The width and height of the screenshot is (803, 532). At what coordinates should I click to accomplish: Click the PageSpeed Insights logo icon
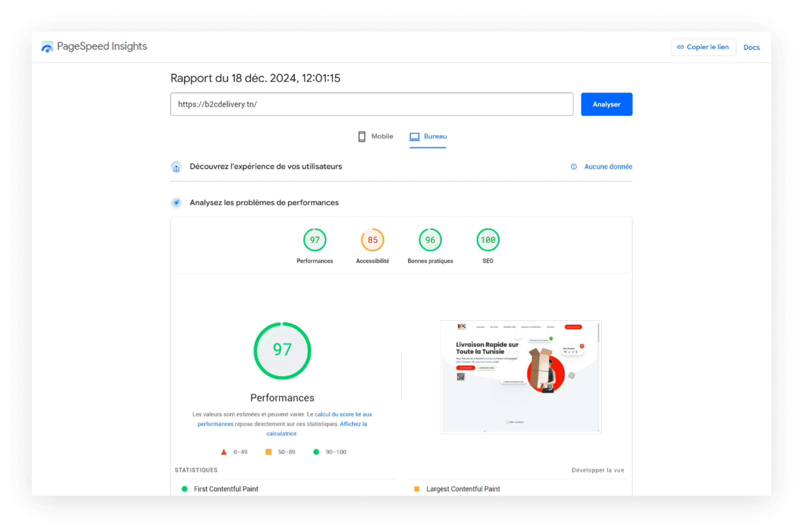pos(47,47)
